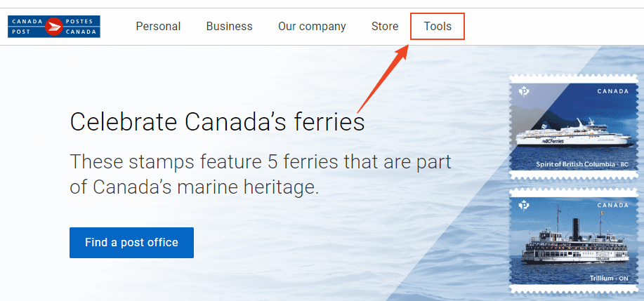The height and width of the screenshot is (301, 644).
Task: Select the highlighted Tools menu item
Action: pyautogui.click(x=438, y=27)
